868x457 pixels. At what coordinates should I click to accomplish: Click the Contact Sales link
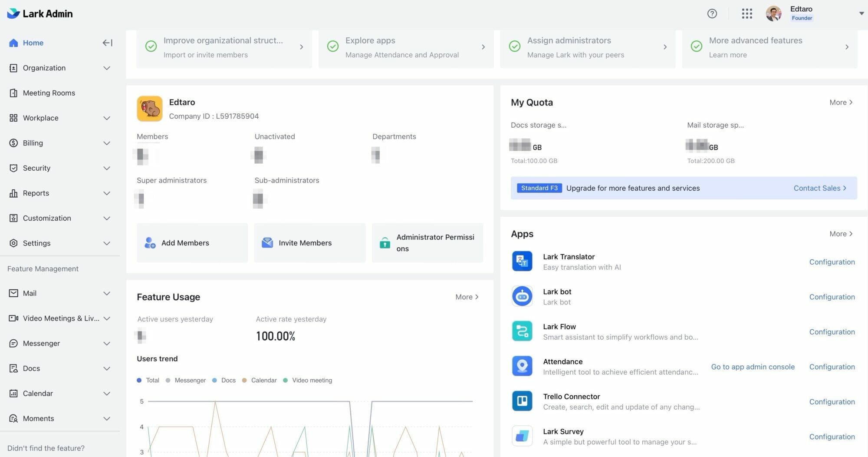coord(820,188)
